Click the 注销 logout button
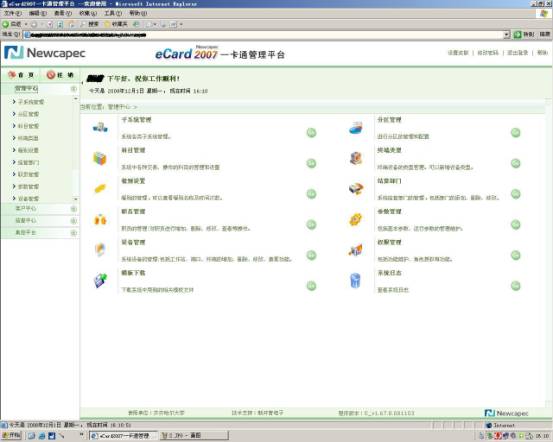 [x=60, y=75]
